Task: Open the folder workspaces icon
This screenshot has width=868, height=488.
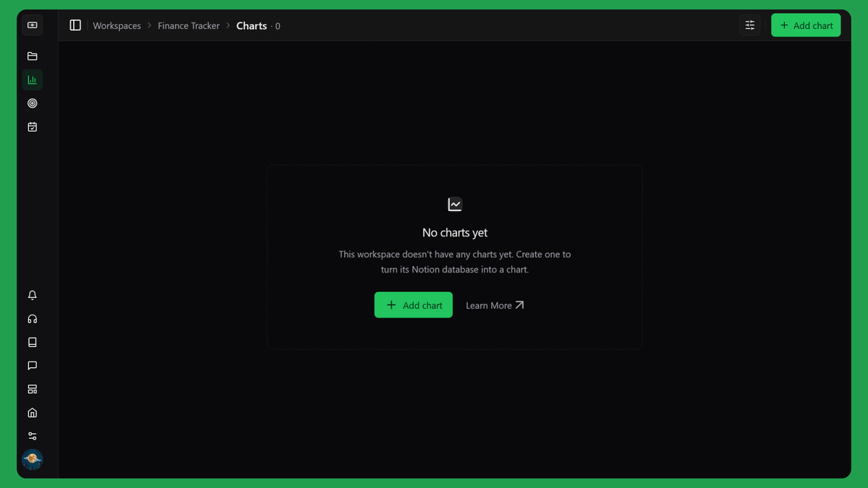Action: pyautogui.click(x=33, y=56)
